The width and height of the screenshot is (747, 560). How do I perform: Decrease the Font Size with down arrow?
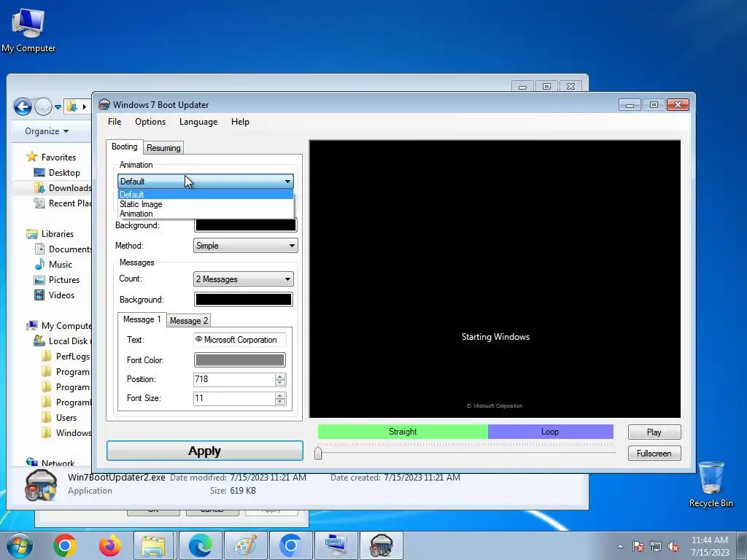280,402
